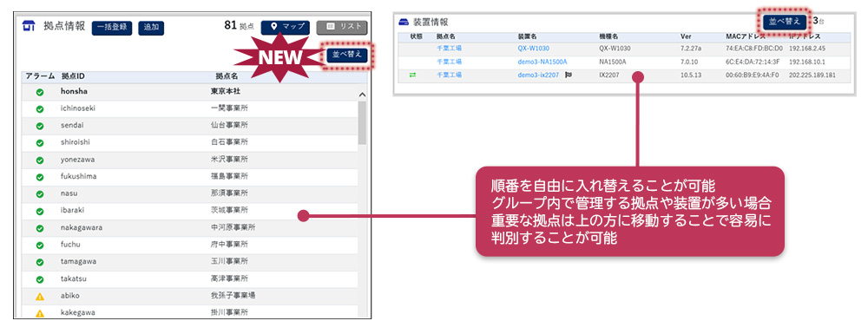
Task: Click green arrows status icon for demo3-ix2207
Action: 412,75
